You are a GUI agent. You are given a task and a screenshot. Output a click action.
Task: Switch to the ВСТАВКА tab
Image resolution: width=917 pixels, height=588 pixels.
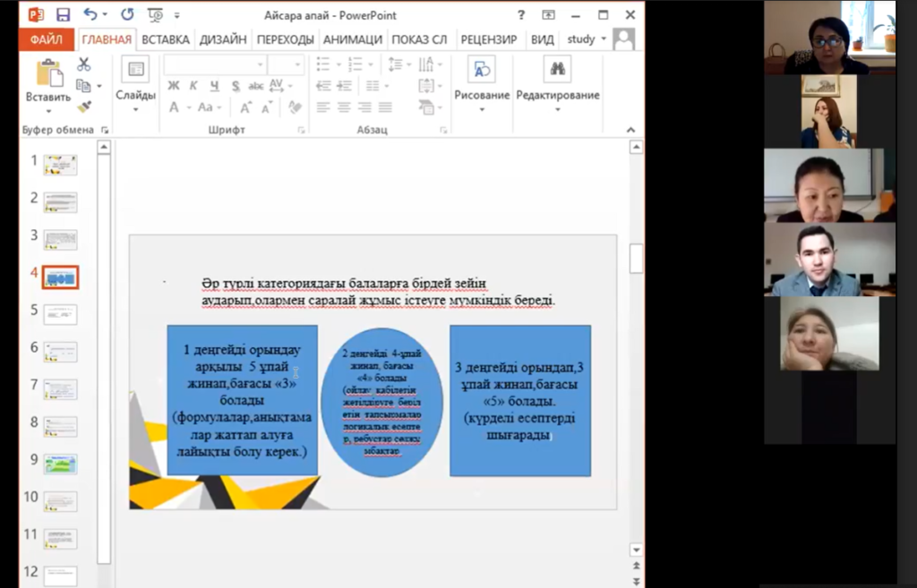(165, 39)
